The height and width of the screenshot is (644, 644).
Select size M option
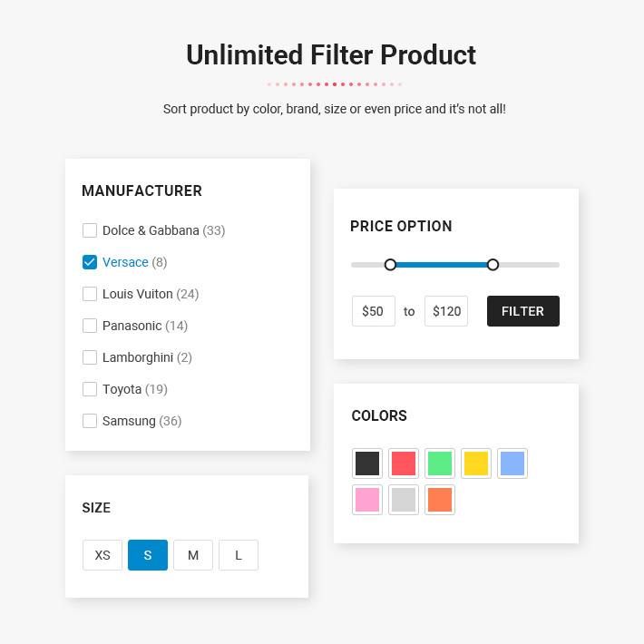[193, 555]
